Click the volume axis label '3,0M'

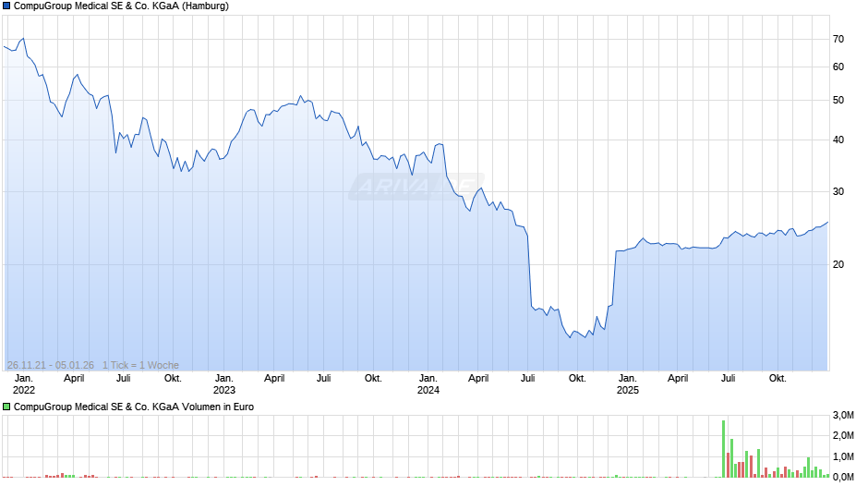click(x=843, y=415)
